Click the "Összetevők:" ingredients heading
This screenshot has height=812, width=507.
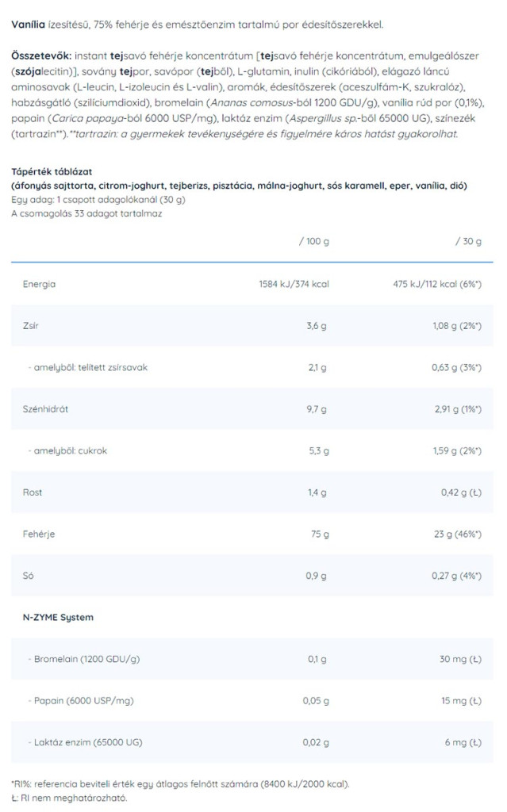42,56
